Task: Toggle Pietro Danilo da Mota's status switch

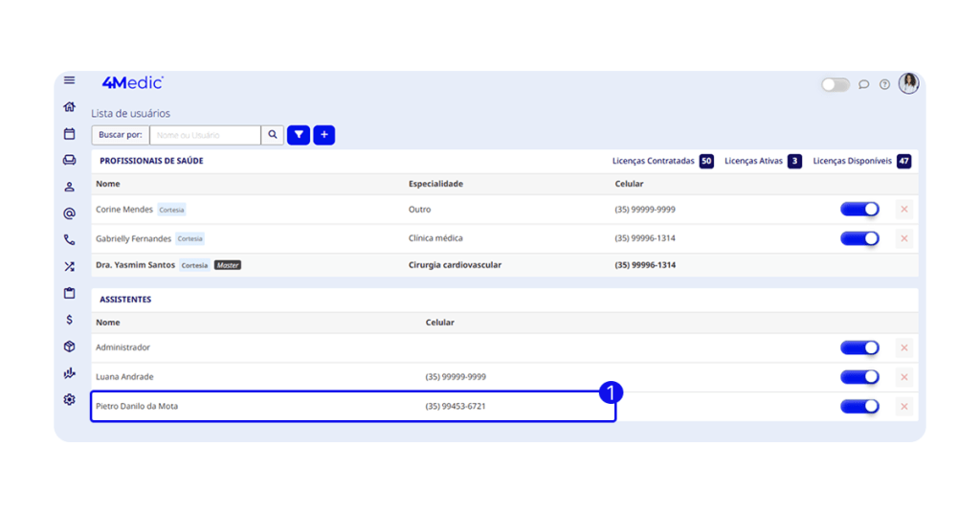Action: click(x=858, y=407)
